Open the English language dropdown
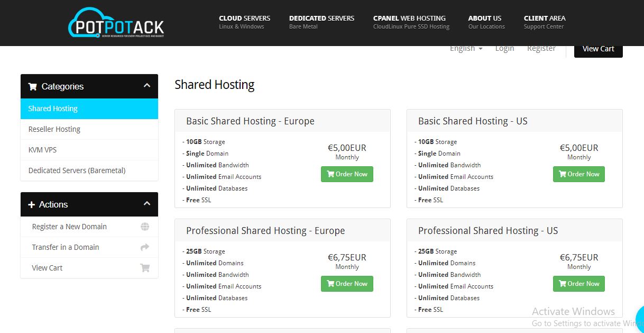The height and width of the screenshot is (333, 644). click(x=466, y=48)
